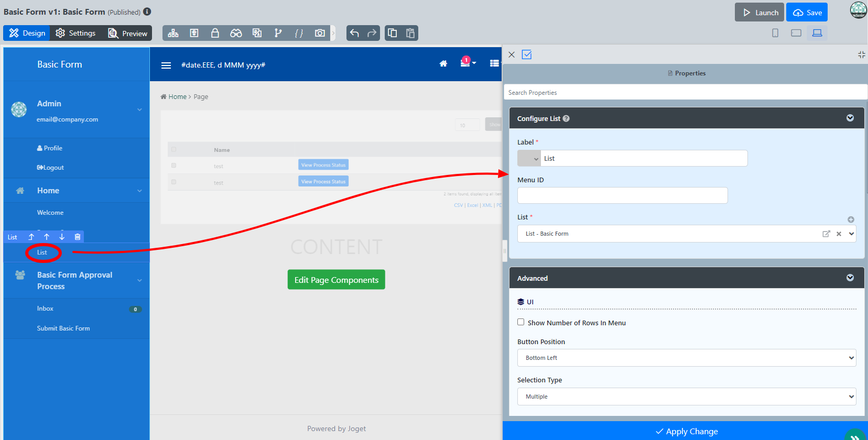This screenshot has height=440, width=868.
Task: Click the binoculars icon in toolbar
Action: click(x=236, y=33)
